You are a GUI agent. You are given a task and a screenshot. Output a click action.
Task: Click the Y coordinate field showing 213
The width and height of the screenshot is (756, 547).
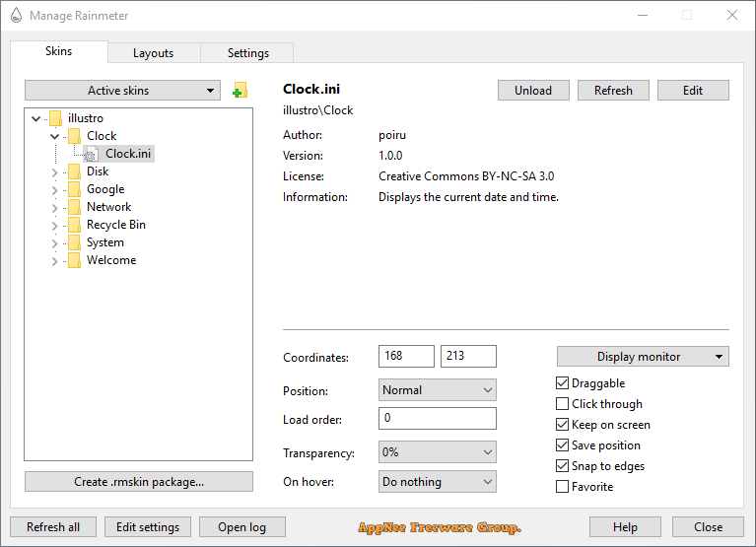468,356
